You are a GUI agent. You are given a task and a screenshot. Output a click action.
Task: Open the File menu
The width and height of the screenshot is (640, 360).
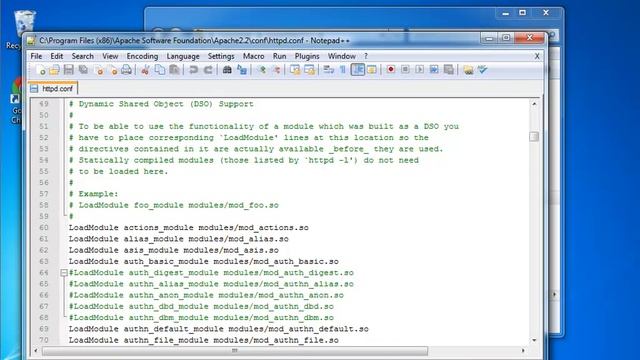click(36, 56)
